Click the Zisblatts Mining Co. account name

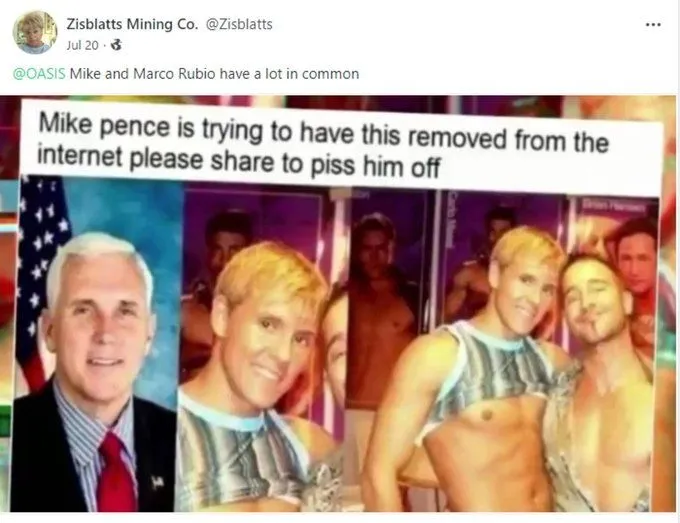(132, 24)
